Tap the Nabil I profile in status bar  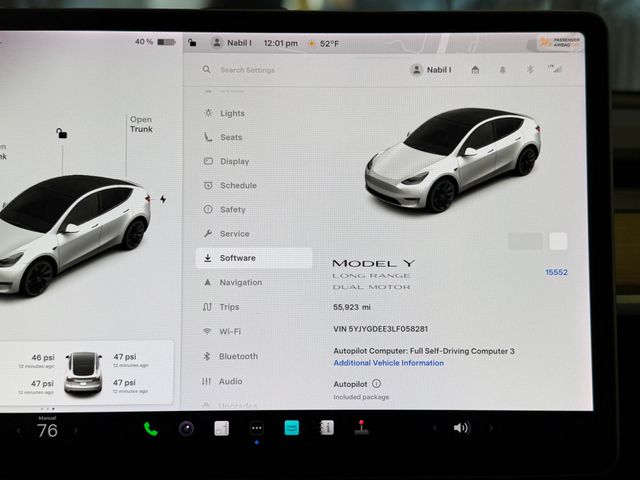(x=232, y=43)
